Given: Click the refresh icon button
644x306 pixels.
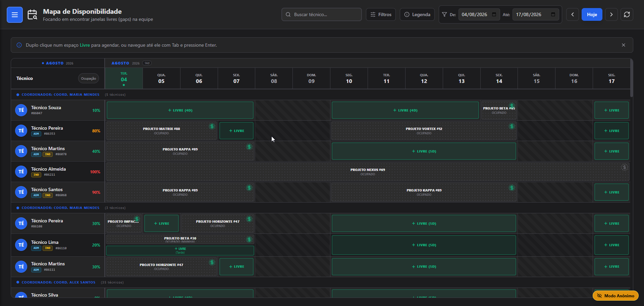Looking at the screenshot, I should point(627,14).
